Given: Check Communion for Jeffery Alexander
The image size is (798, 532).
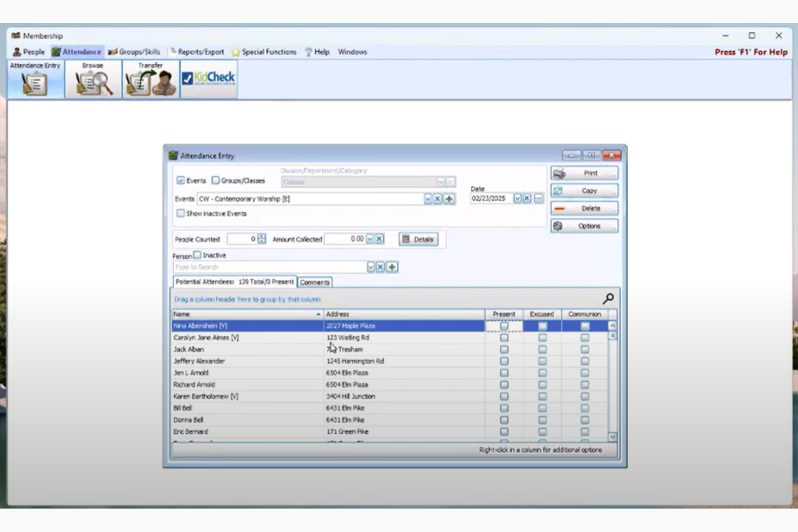Looking at the screenshot, I should [585, 362].
